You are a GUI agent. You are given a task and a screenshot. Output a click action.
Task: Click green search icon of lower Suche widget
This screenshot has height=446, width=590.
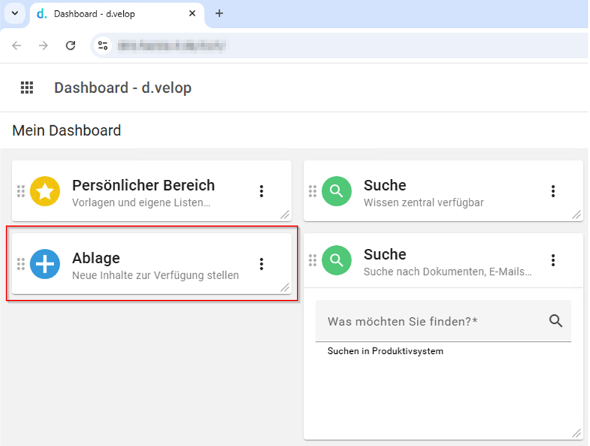pyautogui.click(x=336, y=260)
